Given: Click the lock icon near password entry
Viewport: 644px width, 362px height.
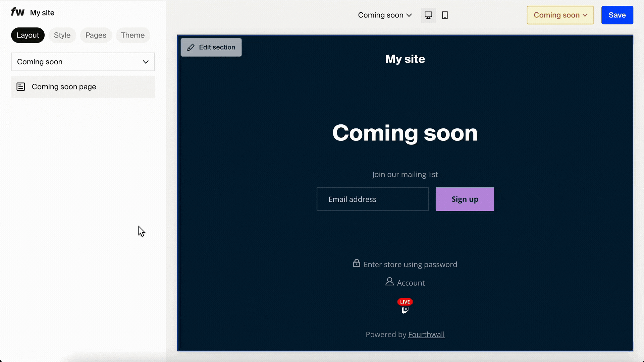Looking at the screenshot, I should [x=356, y=263].
